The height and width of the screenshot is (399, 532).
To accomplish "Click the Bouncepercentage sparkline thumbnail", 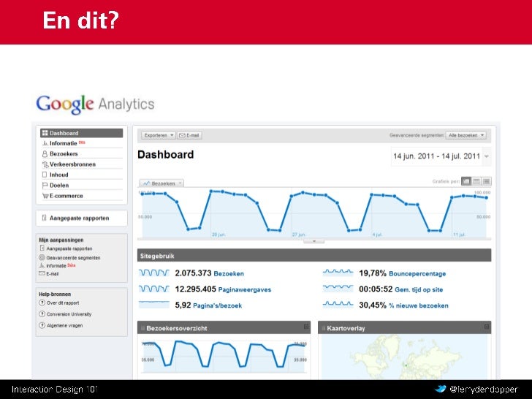I will pyautogui.click(x=338, y=273).
